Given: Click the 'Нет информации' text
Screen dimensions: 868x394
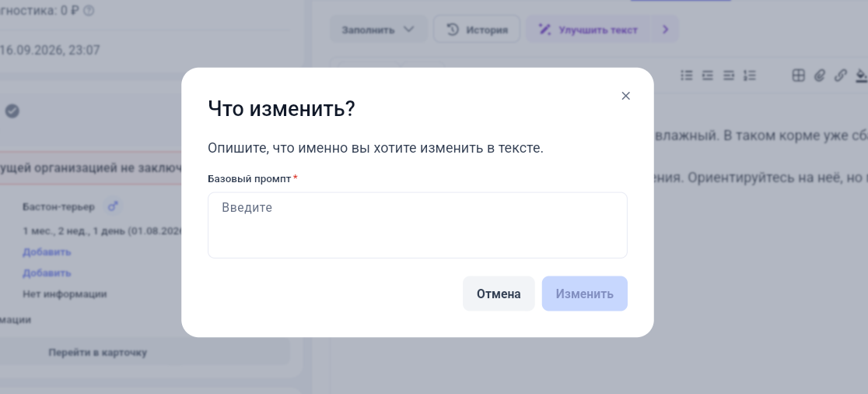Looking at the screenshot, I should (x=65, y=294).
